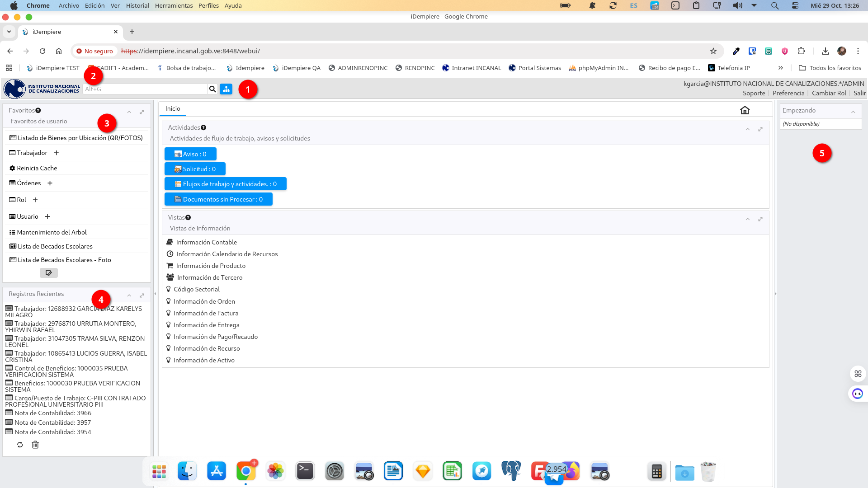Screen dimensions: 868x488
Task: Maximize the Vistas panel
Action: click(760, 219)
